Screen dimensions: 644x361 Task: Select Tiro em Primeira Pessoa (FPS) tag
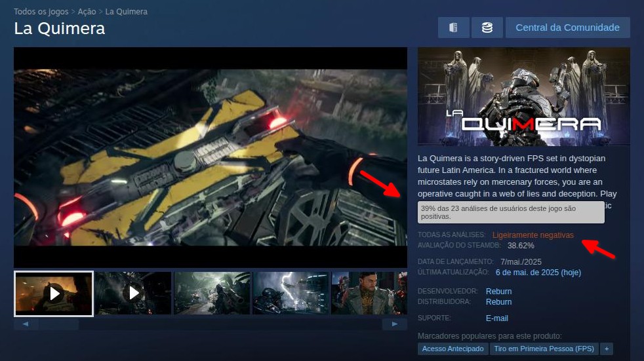[x=544, y=349]
